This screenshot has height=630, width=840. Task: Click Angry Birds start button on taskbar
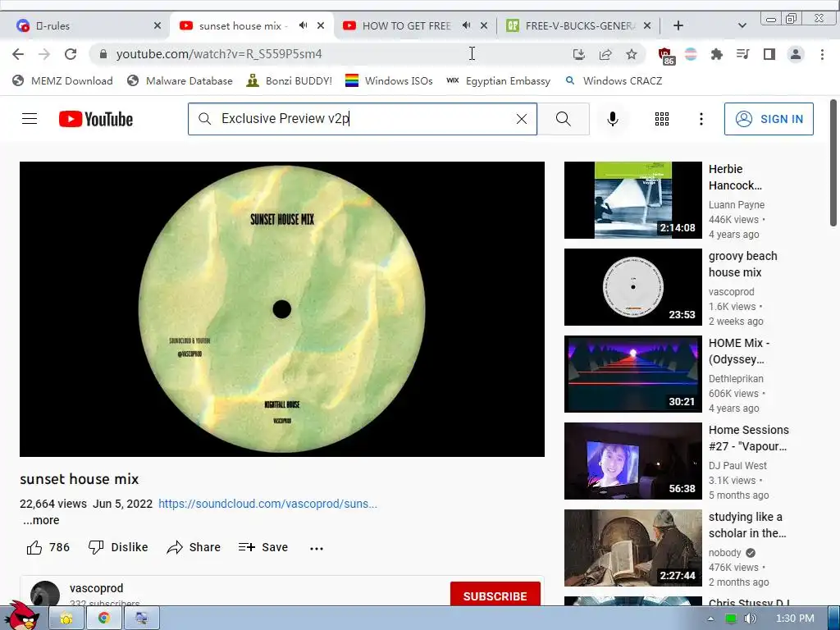pos(21,615)
